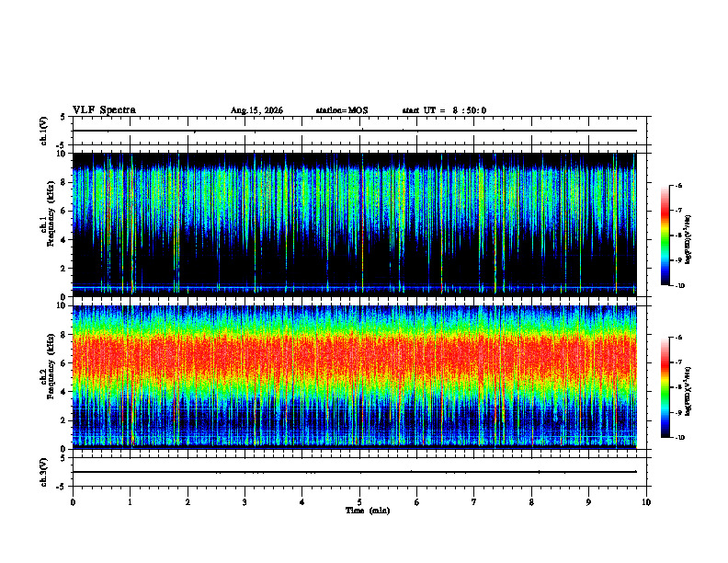Select the "start UT = 8:50:0" text
728x563 pixels.
click(444, 110)
